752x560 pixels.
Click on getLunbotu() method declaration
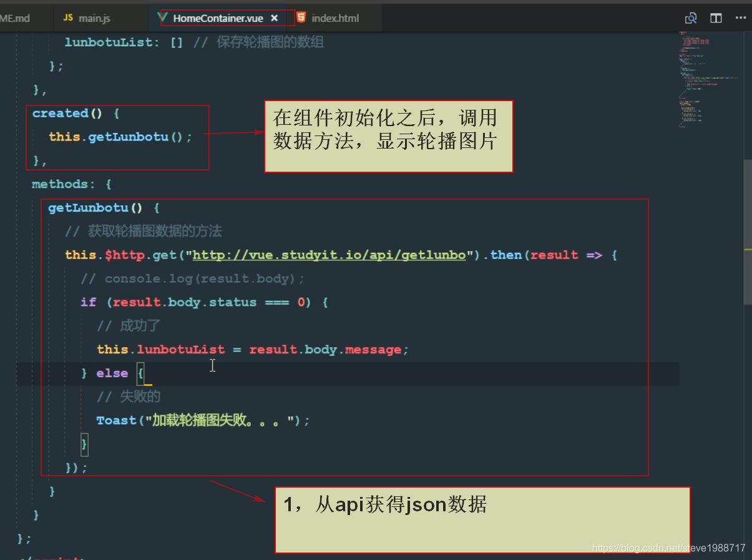104,208
